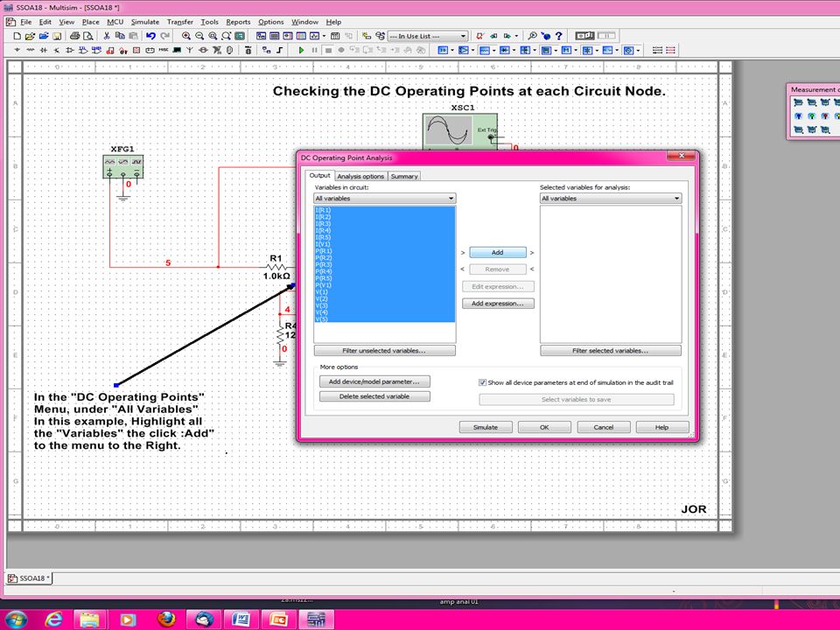Open Variables in circuit All variables dropdown

tap(385, 199)
